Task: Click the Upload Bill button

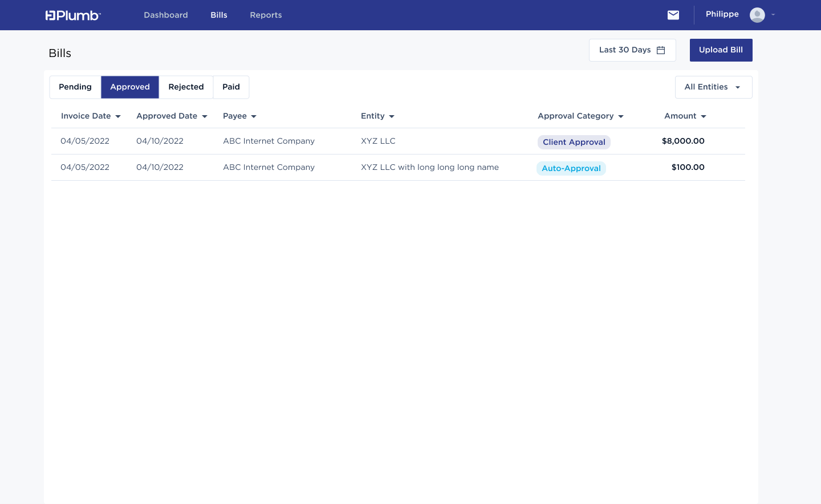Action: [721, 50]
